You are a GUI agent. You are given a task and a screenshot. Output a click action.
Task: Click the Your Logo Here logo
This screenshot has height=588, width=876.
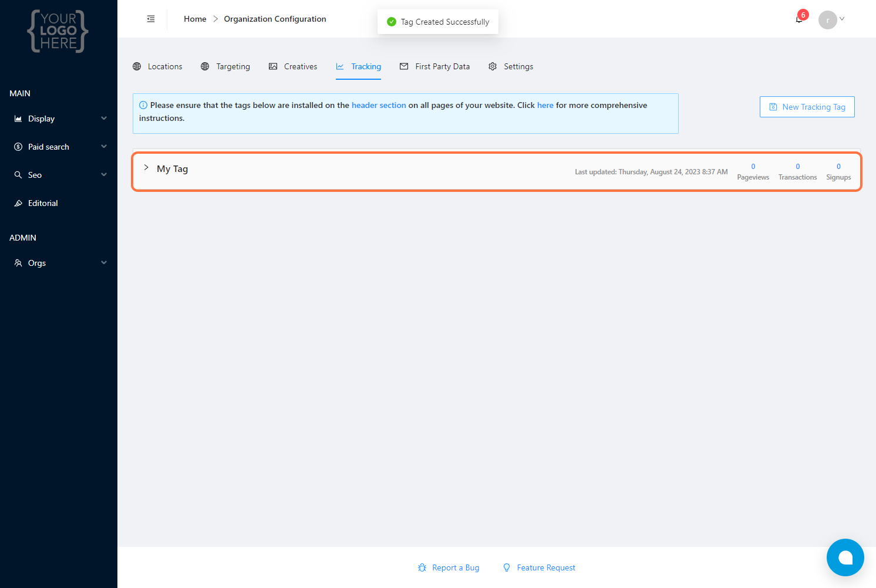[58, 31]
